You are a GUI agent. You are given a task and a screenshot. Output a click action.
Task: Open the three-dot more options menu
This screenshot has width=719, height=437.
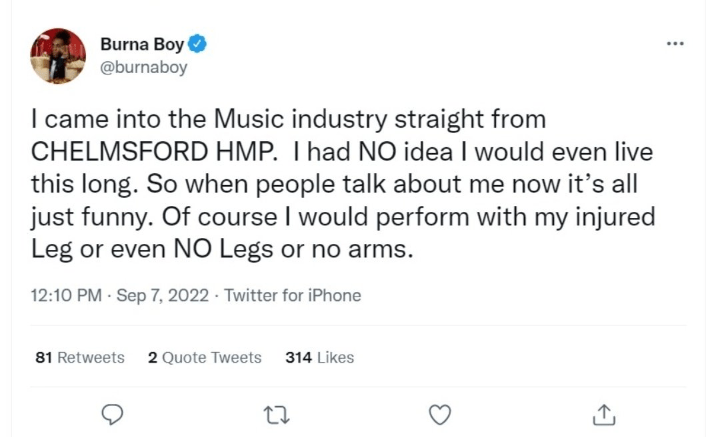675,44
